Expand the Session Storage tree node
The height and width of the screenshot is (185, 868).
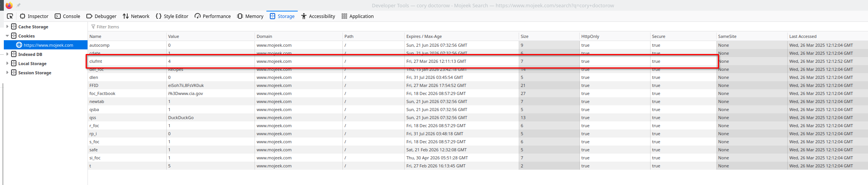tap(7, 72)
